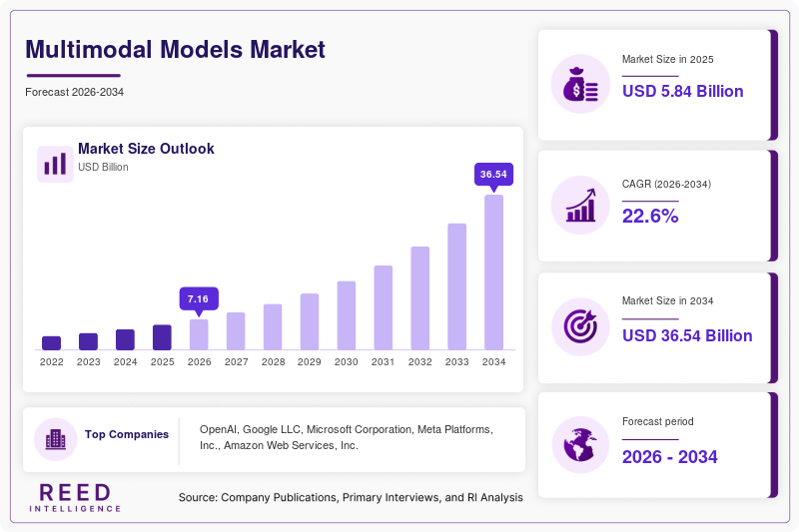Image resolution: width=799 pixels, height=532 pixels.
Task: Select the 2031 bar in the chart
Action: point(384,307)
